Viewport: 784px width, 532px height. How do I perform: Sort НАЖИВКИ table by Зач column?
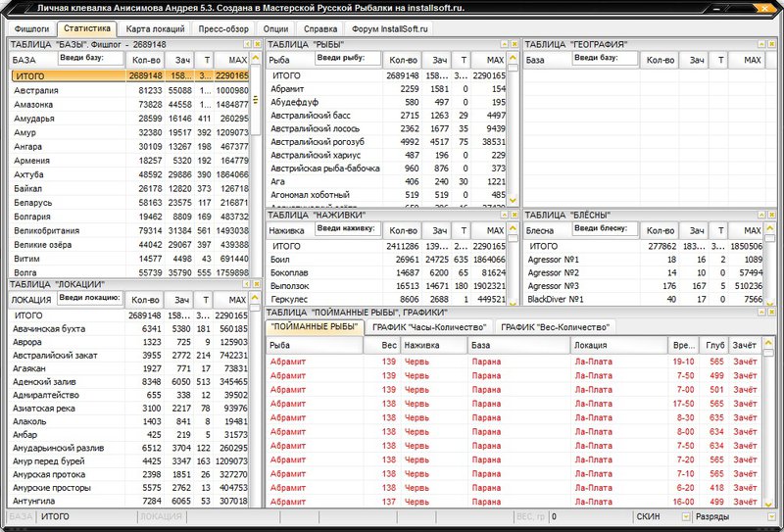[x=437, y=230]
